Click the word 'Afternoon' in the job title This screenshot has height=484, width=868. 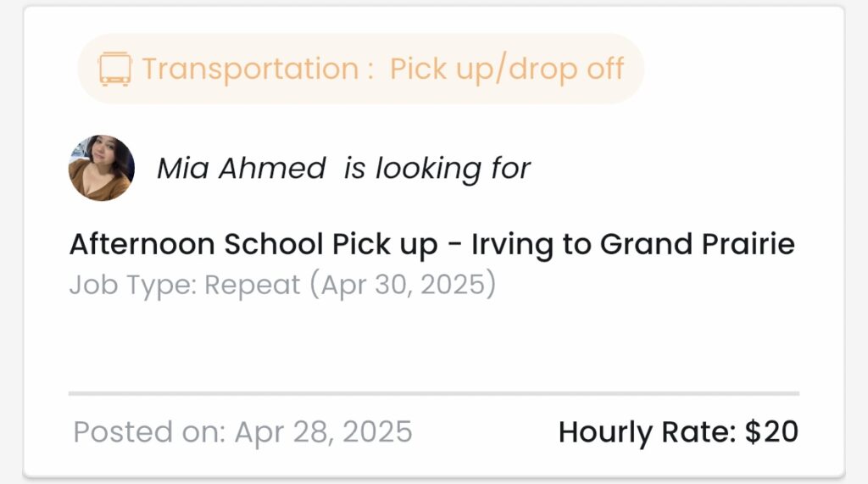[x=142, y=244]
